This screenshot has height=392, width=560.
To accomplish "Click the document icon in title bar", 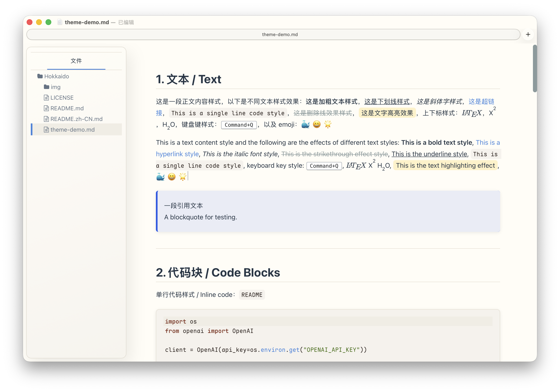I will tap(60, 22).
